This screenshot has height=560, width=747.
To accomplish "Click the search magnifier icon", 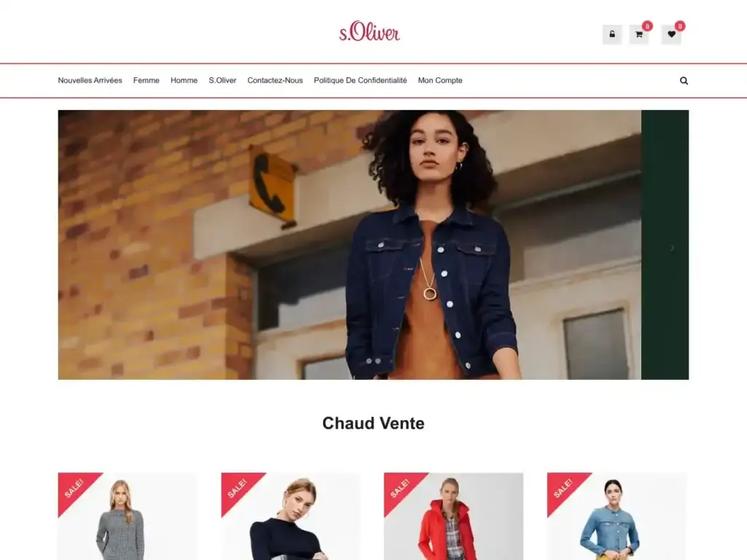I will [x=684, y=80].
